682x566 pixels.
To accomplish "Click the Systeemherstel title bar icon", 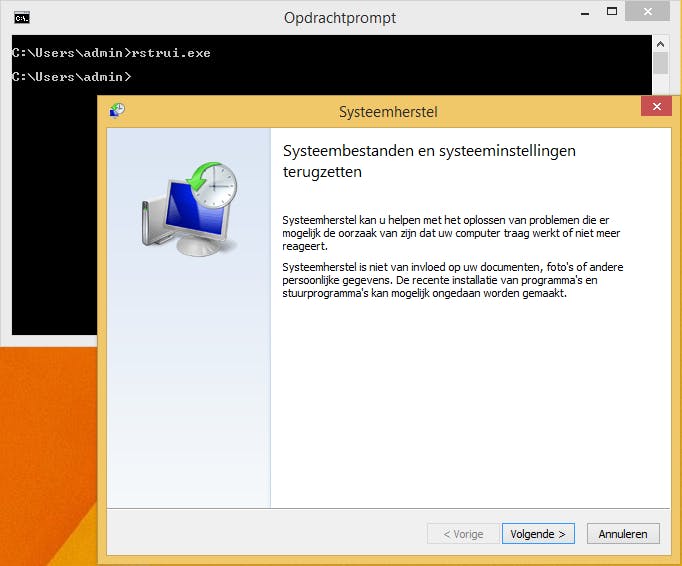I will point(117,111).
